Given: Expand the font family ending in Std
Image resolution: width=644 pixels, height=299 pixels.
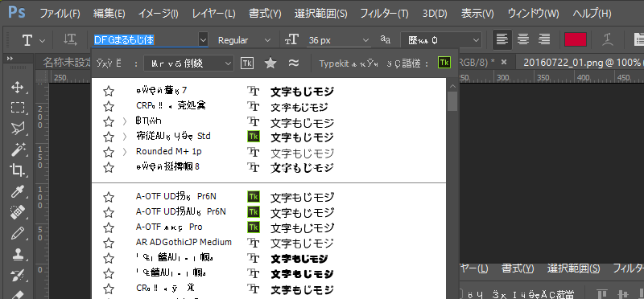Looking at the screenshot, I should [125, 137].
